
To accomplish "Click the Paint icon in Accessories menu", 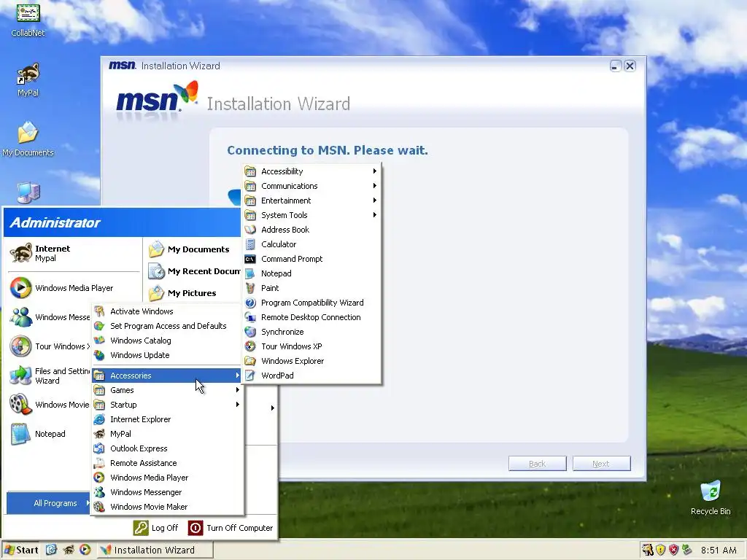I will (x=251, y=288).
